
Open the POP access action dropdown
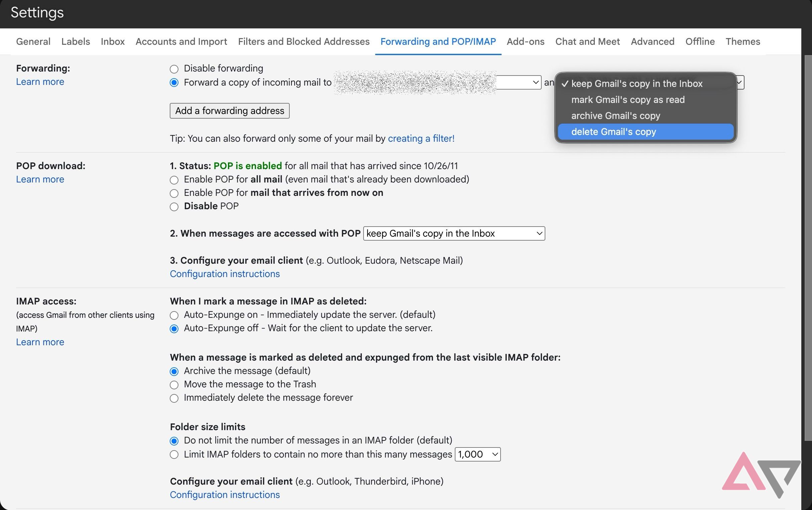(x=454, y=233)
